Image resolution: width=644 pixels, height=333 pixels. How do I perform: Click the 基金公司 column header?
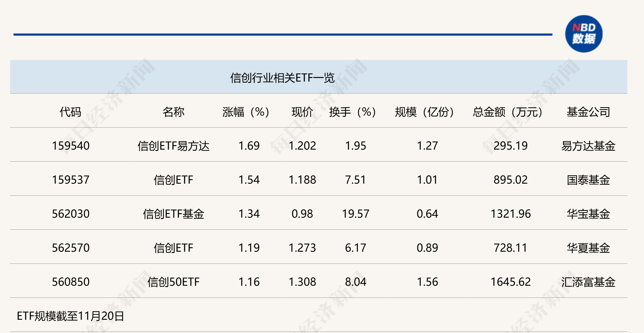(588, 112)
